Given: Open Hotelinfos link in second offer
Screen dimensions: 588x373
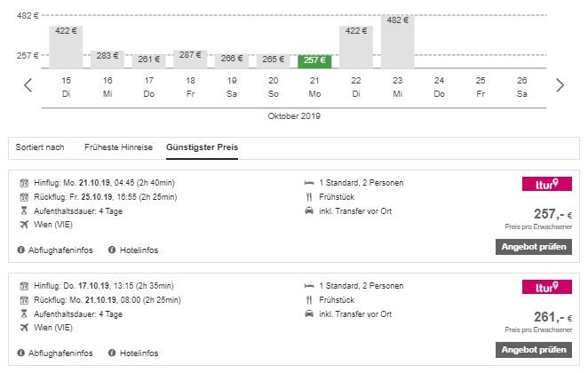Looking at the screenshot, I should click(140, 353).
